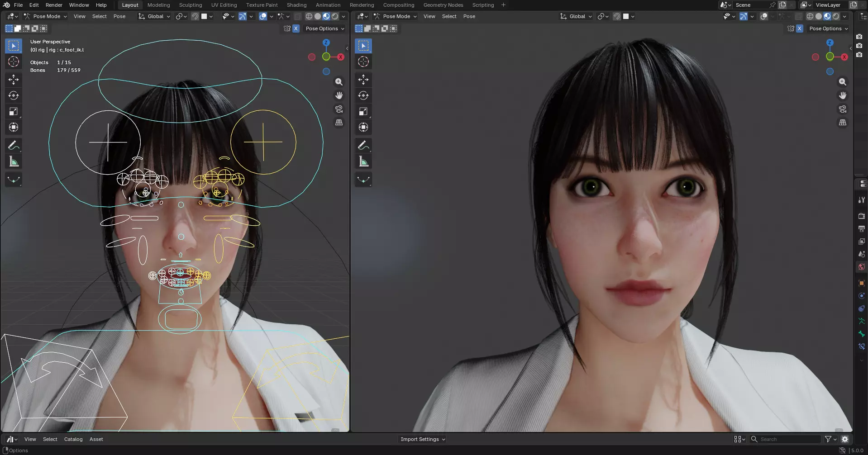Open Pose Mode dropdown in left viewport
Image resolution: width=868 pixels, height=455 pixels.
click(45, 16)
